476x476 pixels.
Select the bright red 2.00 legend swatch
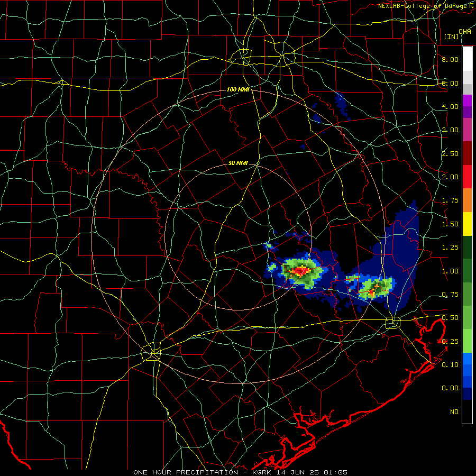pos(467,177)
